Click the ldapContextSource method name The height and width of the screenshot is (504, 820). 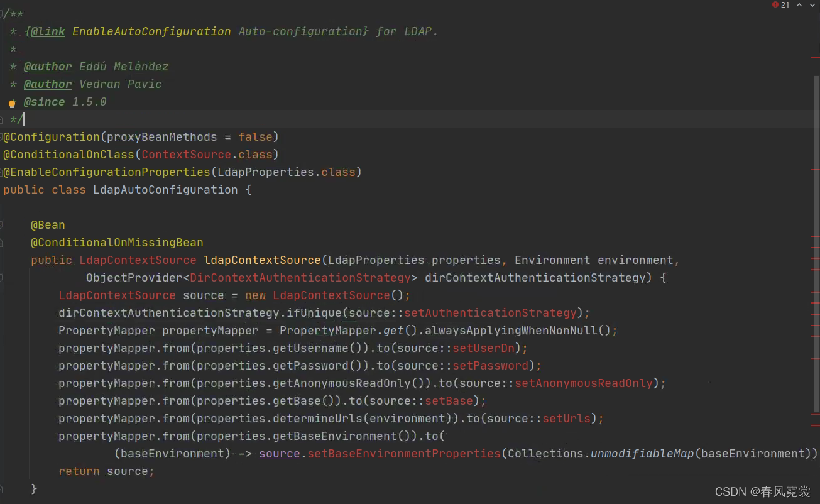coord(262,260)
